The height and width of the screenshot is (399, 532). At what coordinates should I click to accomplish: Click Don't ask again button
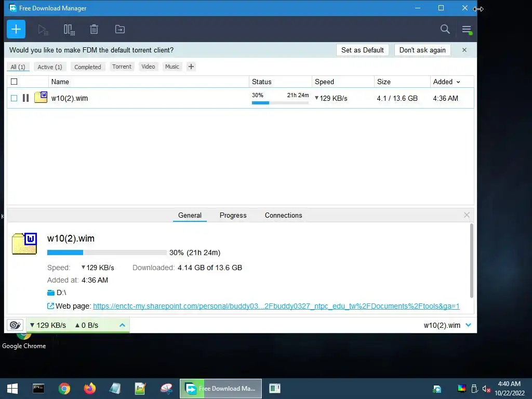[422, 50]
